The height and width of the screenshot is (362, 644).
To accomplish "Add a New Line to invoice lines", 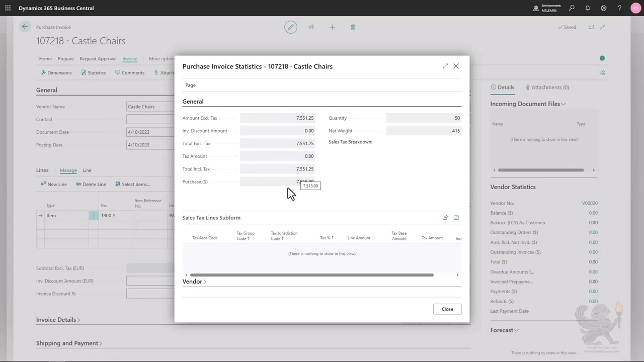I will pos(53,184).
